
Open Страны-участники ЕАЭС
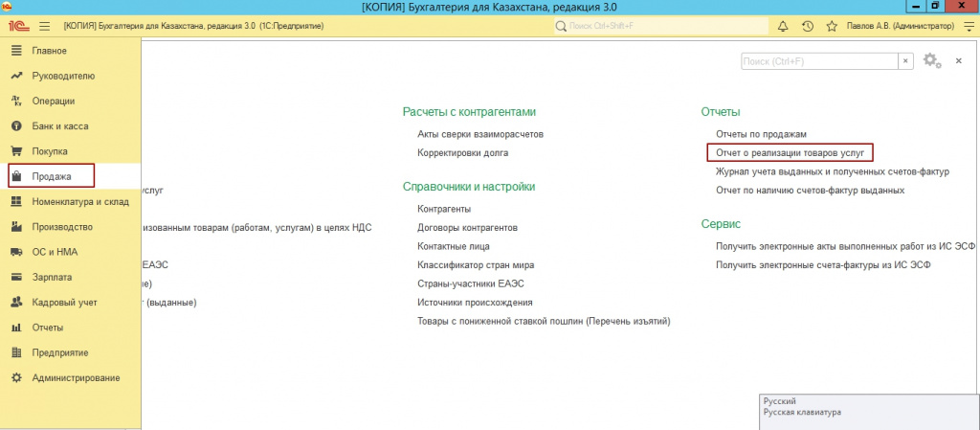coord(471,283)
